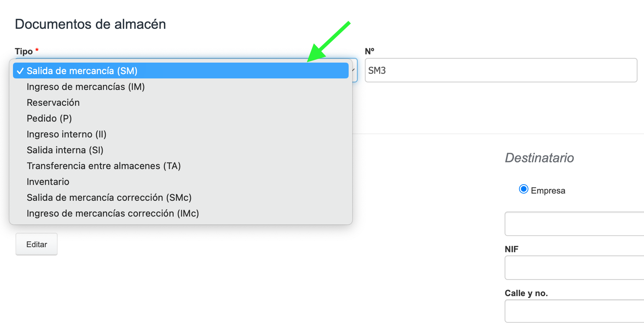This screenshot has height=331, width=644.
Task: Choose Ingreso interno (II) option
Action: 67,134
